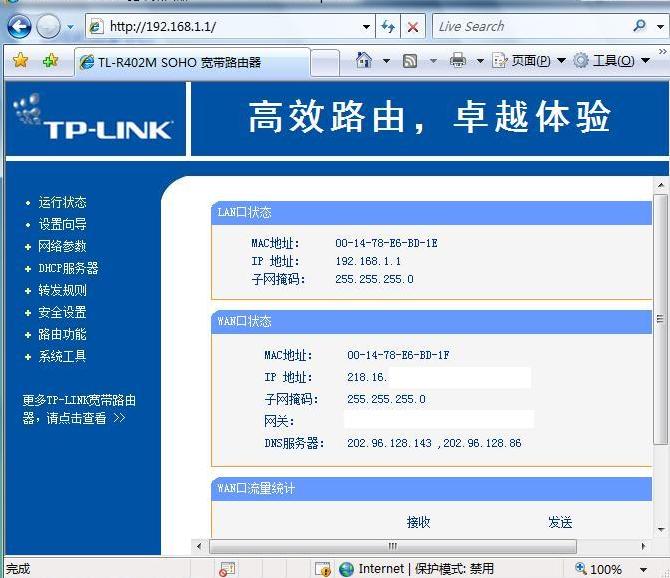Stop loading with the red X icon
This screenshot has width=670, height=578.
[413, 27]
